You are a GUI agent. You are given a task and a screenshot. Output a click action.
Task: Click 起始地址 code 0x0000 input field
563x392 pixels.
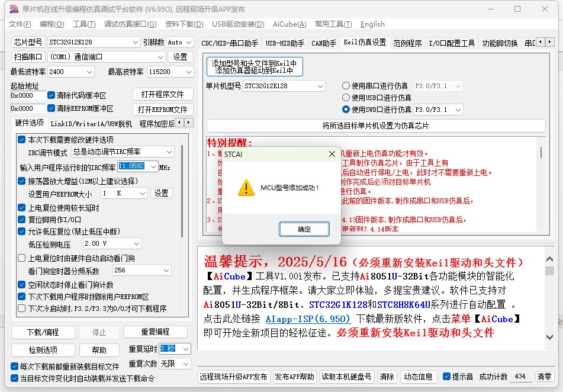click(x=28, y=95)
